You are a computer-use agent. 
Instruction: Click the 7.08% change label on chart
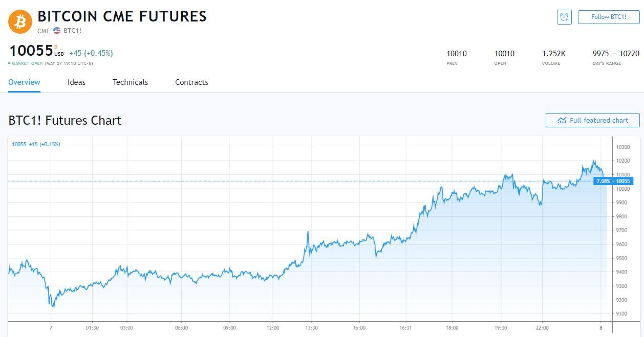603,181
